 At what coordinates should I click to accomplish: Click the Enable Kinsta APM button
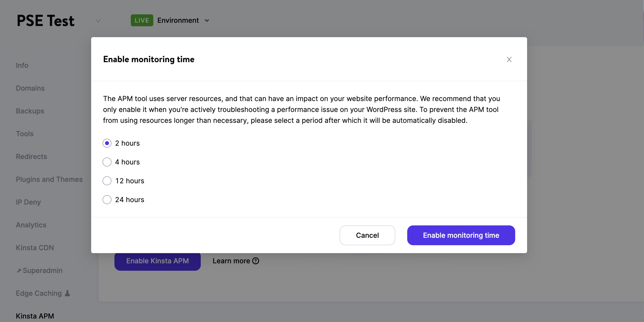[x=157, y=261]
